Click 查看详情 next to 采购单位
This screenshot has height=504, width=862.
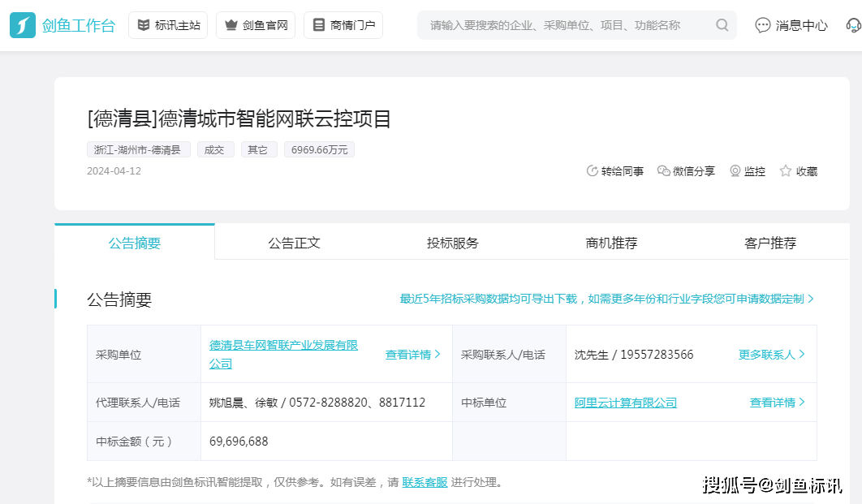[413, 355]
